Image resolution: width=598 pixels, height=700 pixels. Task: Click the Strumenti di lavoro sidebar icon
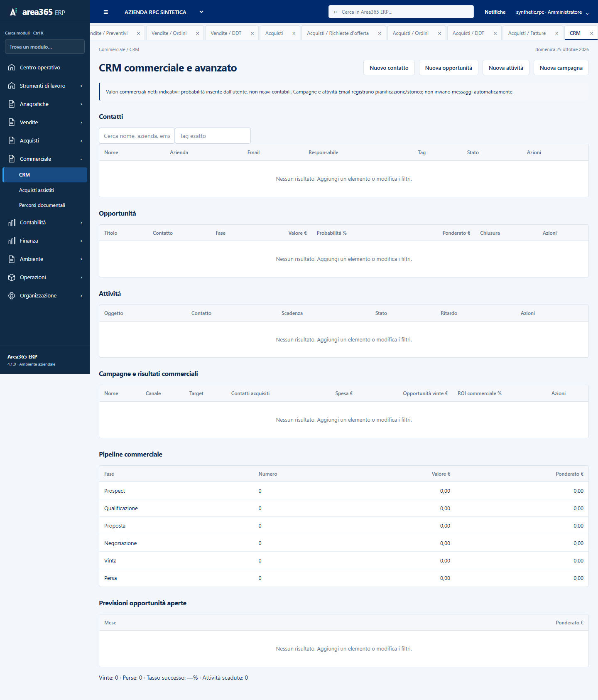(x=12, y=86)
